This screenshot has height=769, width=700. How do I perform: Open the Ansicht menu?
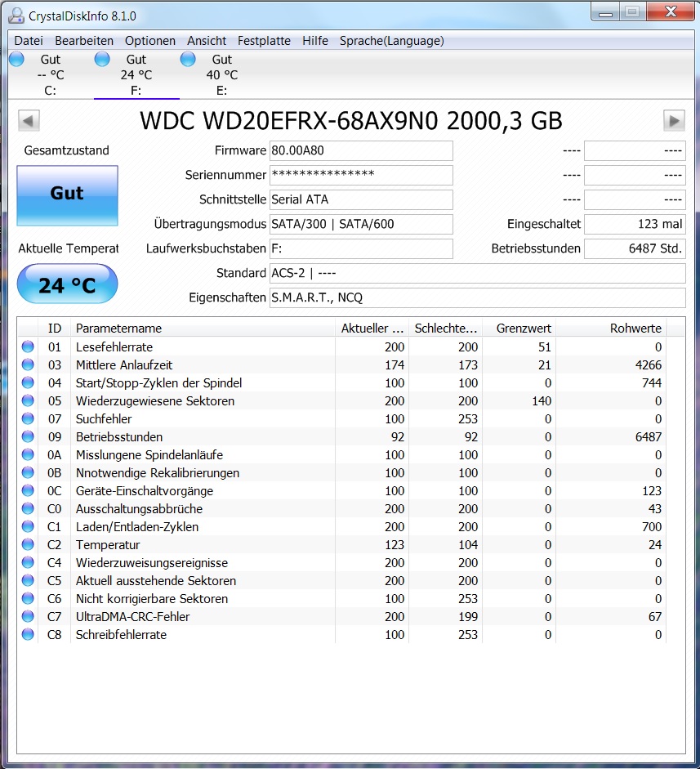[207, 41]
